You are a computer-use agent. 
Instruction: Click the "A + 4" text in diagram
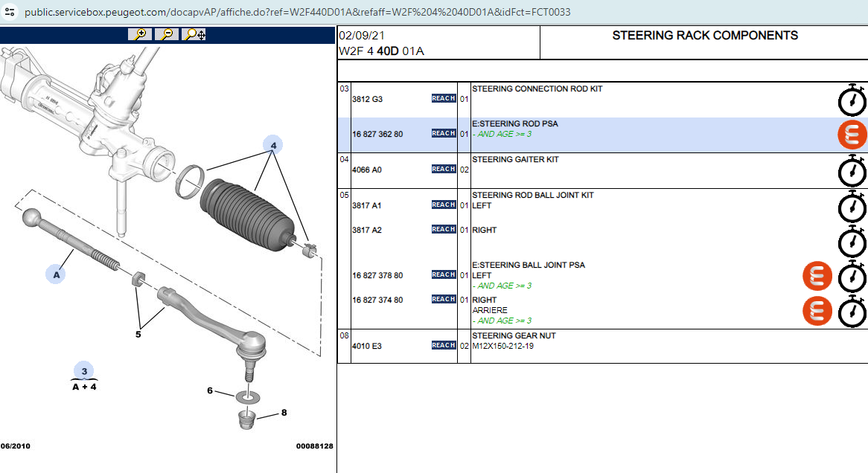pyautogui.click(x=84, y=387)
